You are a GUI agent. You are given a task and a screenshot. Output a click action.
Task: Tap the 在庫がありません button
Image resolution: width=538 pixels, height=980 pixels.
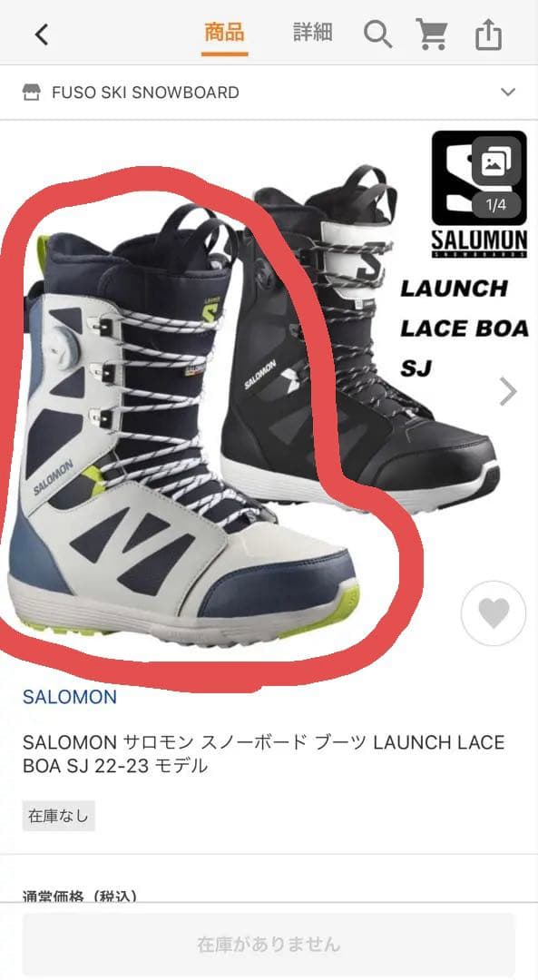click(x=269, y=944)
